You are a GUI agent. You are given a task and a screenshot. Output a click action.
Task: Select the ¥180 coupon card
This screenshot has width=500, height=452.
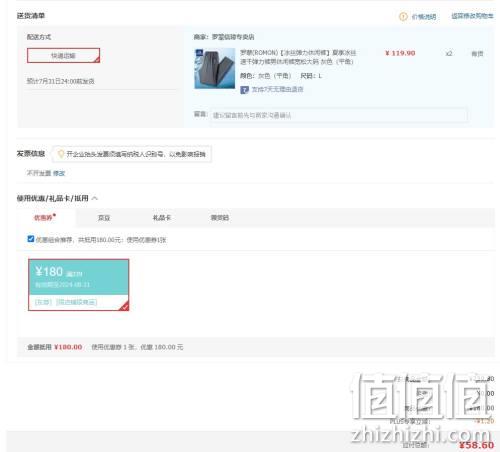pos(78,285)
